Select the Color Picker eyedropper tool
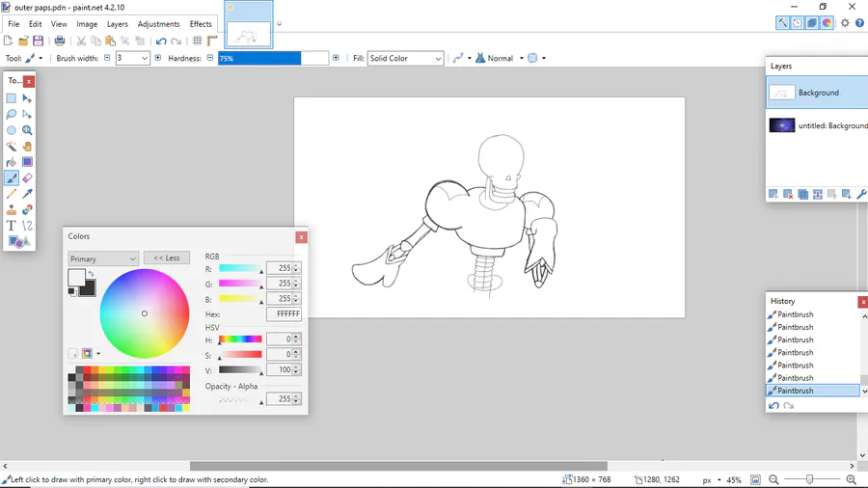 pyautogui.click(x=27, y=194)
